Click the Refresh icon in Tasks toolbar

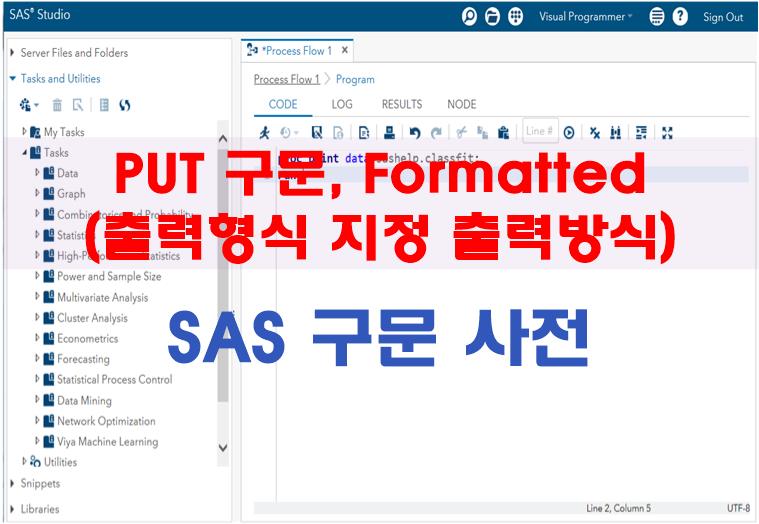pos(125,105)
